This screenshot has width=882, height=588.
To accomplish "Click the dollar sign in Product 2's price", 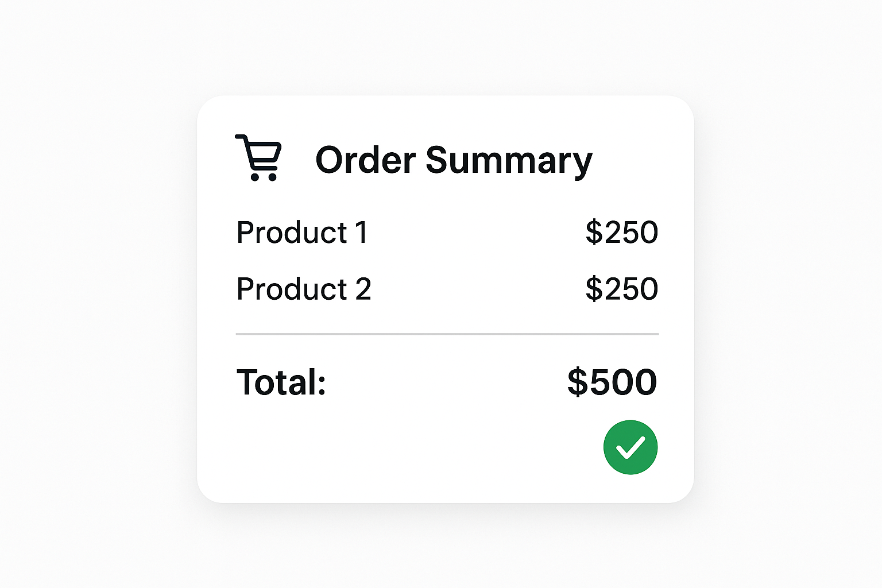I will click(593, 289).
